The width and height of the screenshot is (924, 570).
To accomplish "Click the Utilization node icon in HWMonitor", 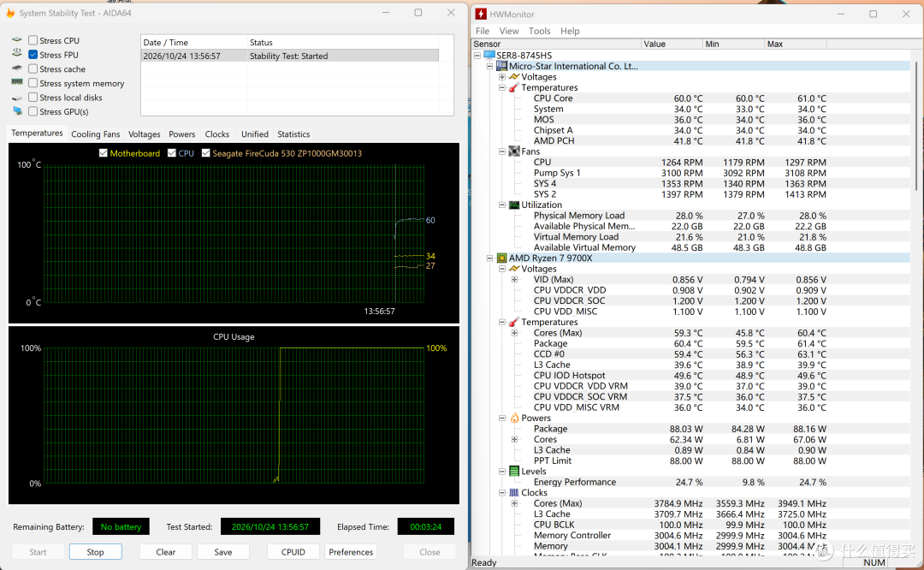I will pyautogui.click(x=514, y=205).
